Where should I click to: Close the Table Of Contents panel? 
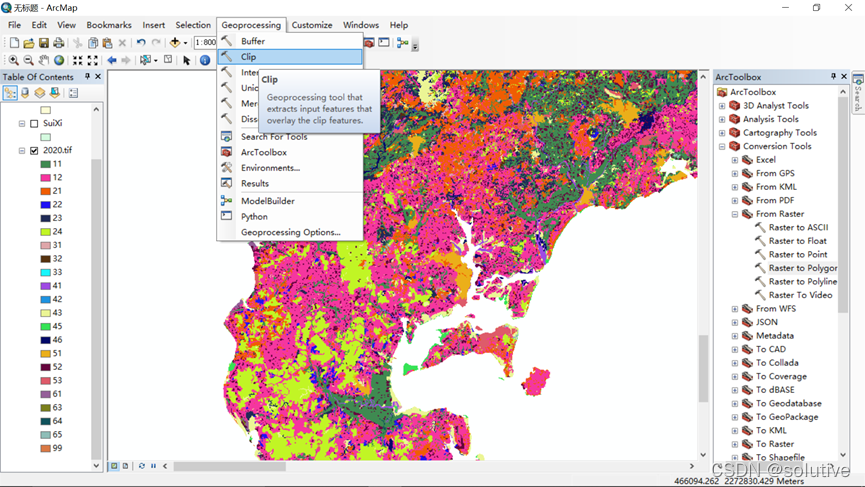coord(98,77)
